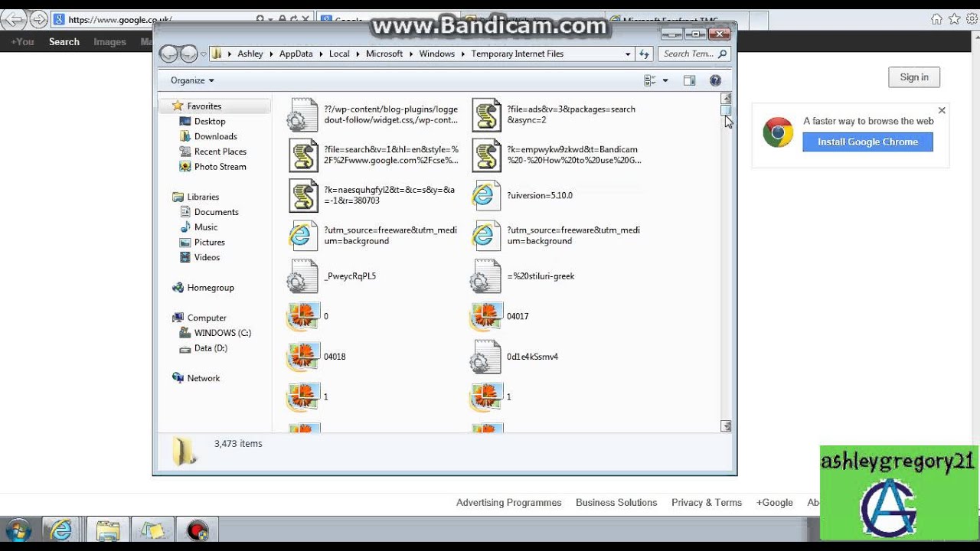Expand the arrow after Ashley in the path
The width and height of the screenshot is (980, 551).
click(x=271, y=54)
